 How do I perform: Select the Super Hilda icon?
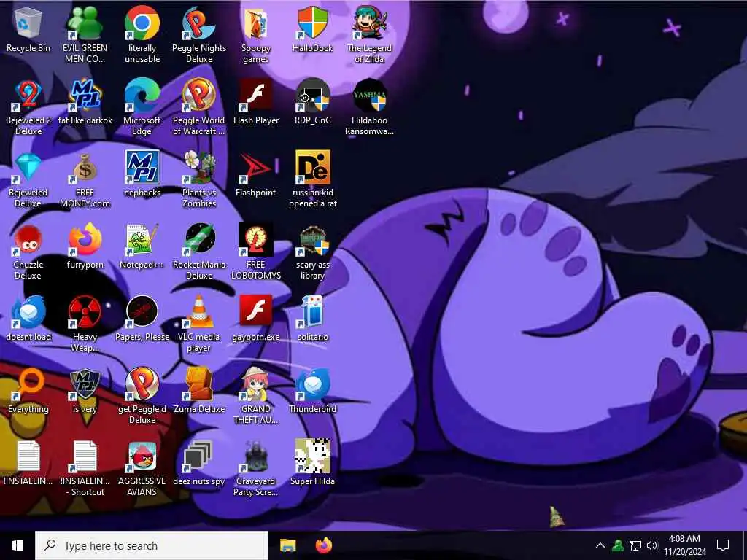click(312, 456)
